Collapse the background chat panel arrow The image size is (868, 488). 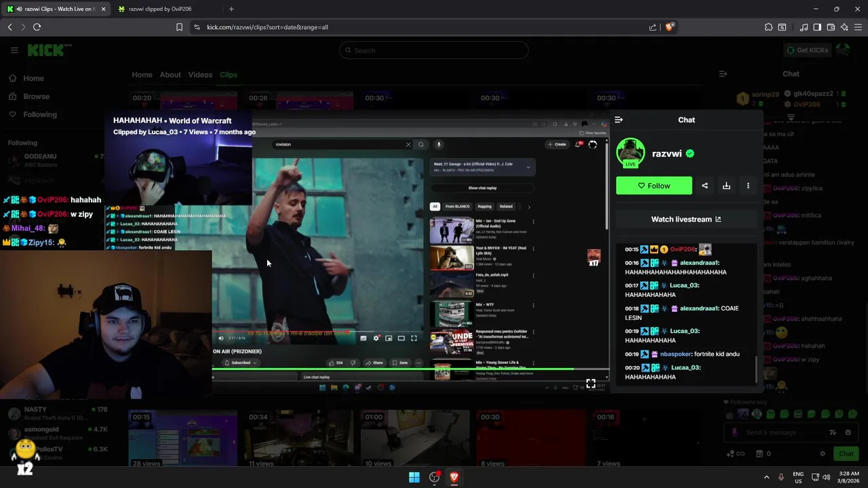click(x=723, y=74)
